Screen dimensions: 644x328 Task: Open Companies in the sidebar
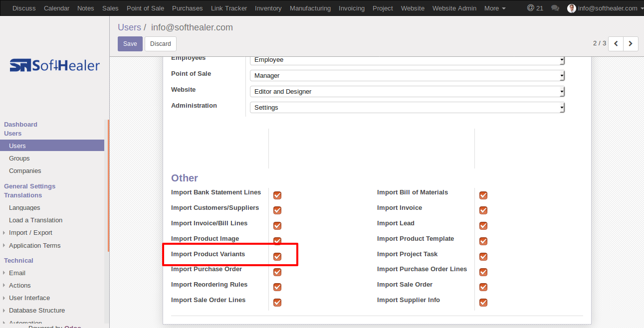(x=25, y=171)
